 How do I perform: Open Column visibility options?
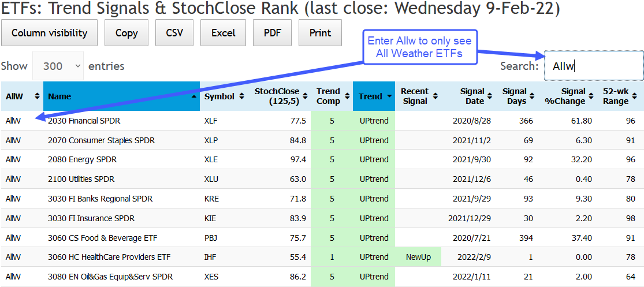click(x=50, y=33)
